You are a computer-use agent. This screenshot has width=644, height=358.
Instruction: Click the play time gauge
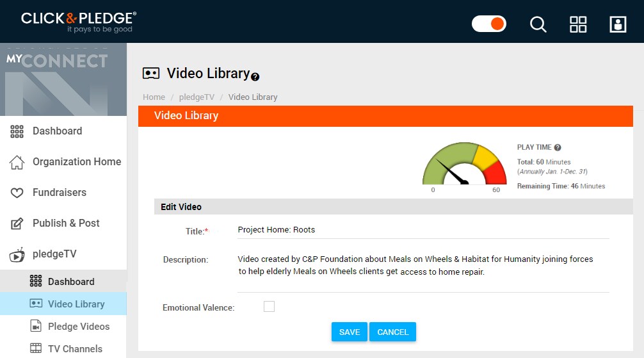[464, 164]
